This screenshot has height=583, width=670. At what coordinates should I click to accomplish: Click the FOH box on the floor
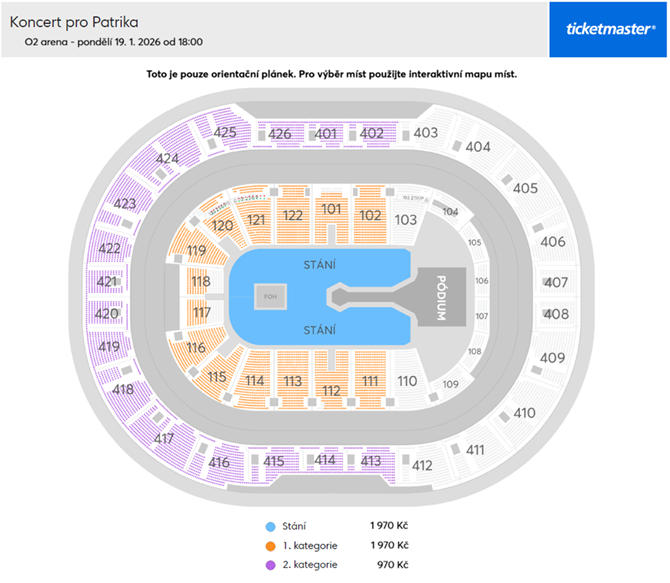click(x=268, y=296)
